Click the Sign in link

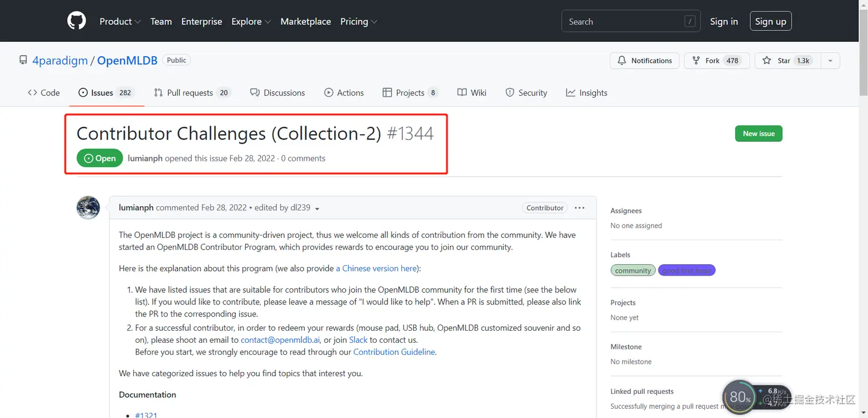(x=724, y=21)
